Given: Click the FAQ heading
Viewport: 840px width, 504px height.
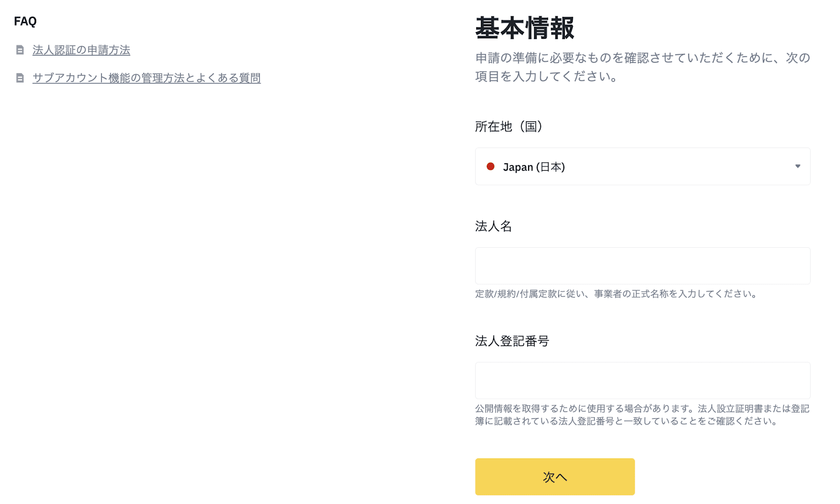Looking at the screenshot, I should click(25, 22).
